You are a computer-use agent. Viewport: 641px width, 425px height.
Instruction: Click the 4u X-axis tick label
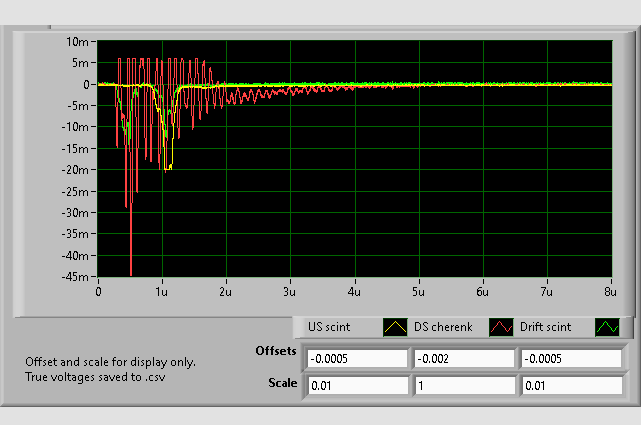(x=354, y=292)
